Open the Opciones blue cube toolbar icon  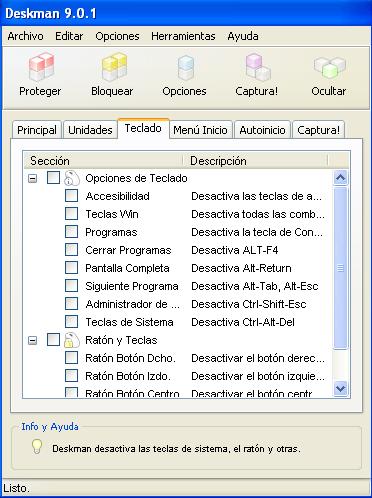point(186,68)
